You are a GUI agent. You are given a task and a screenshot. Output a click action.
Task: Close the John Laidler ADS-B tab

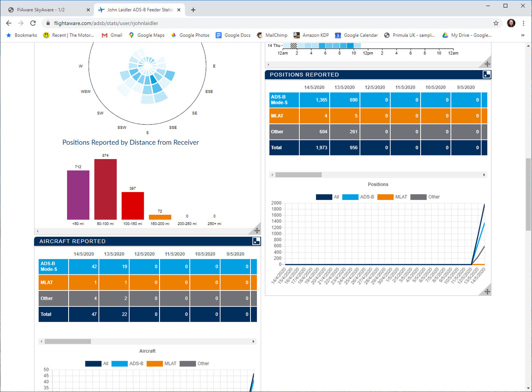tap(179, 10)
